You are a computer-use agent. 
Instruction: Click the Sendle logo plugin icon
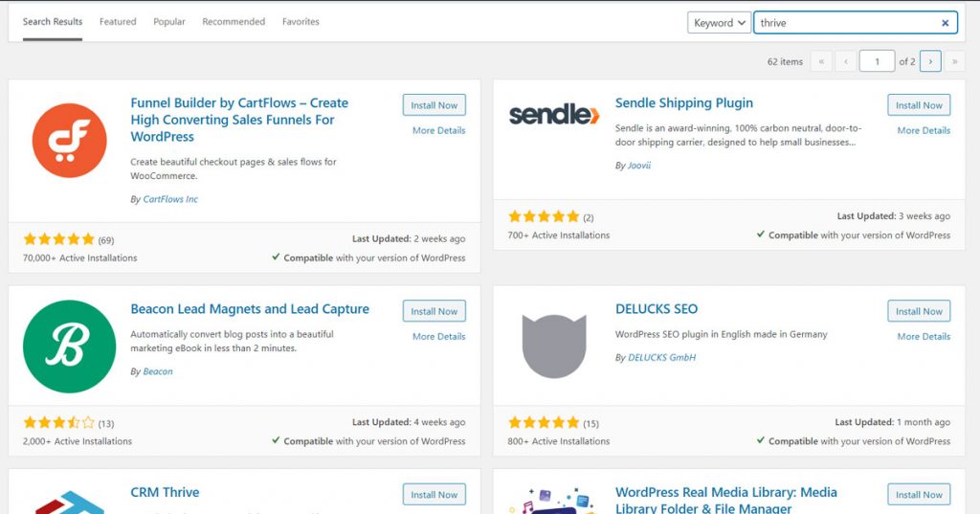[x=554, y=115]
